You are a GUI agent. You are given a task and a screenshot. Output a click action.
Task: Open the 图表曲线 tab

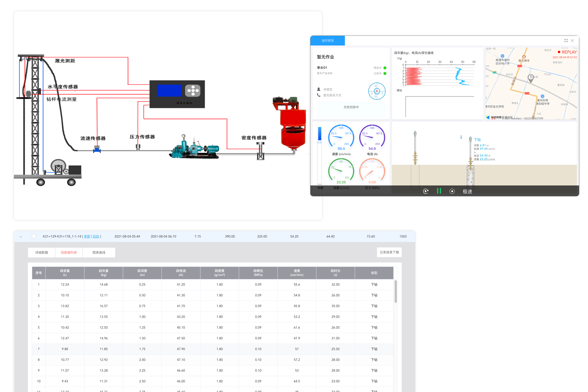(x=99, y=253)
